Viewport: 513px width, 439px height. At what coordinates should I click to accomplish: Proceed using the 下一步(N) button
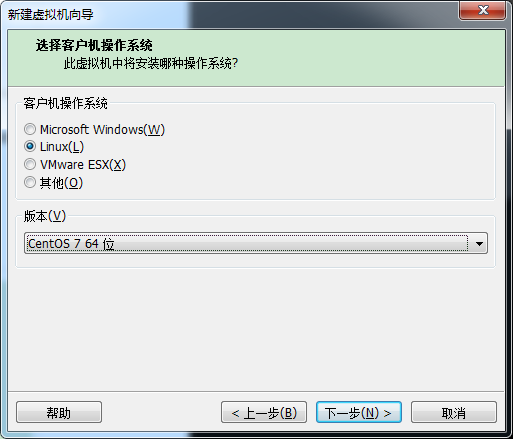[x=359, y=413]
